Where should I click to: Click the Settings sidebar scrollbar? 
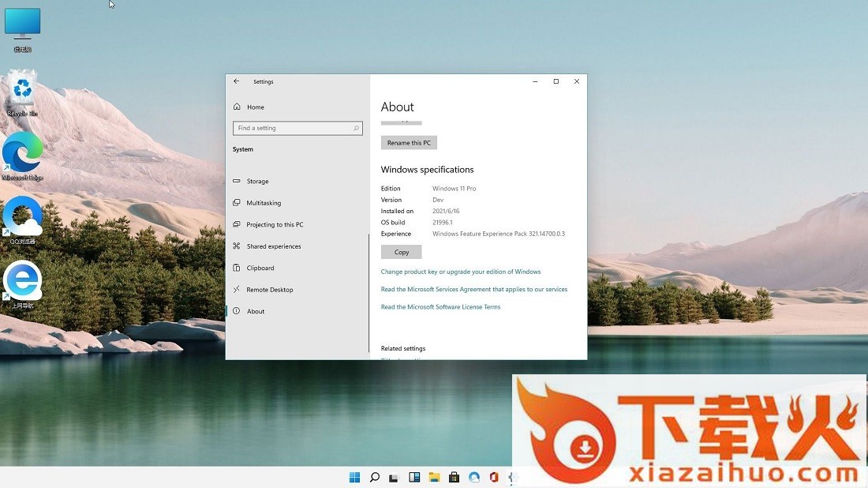click(369, 294)
